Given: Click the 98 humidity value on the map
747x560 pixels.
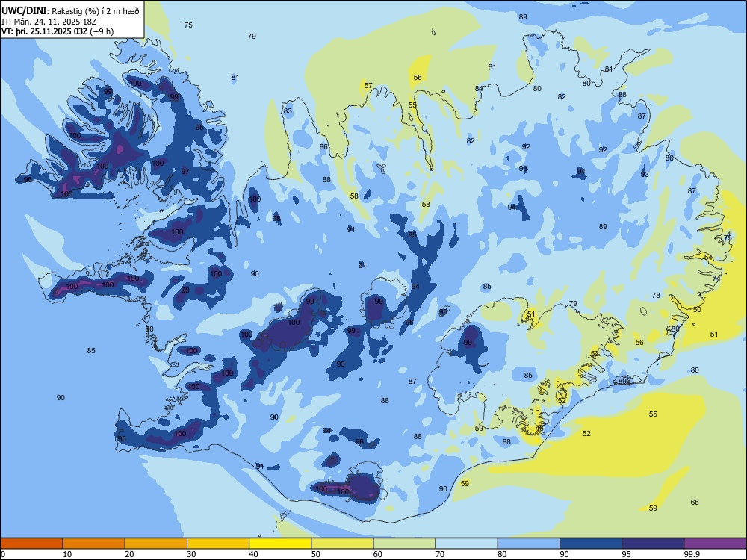Looking at the screenshot, I should coord(276,218).
